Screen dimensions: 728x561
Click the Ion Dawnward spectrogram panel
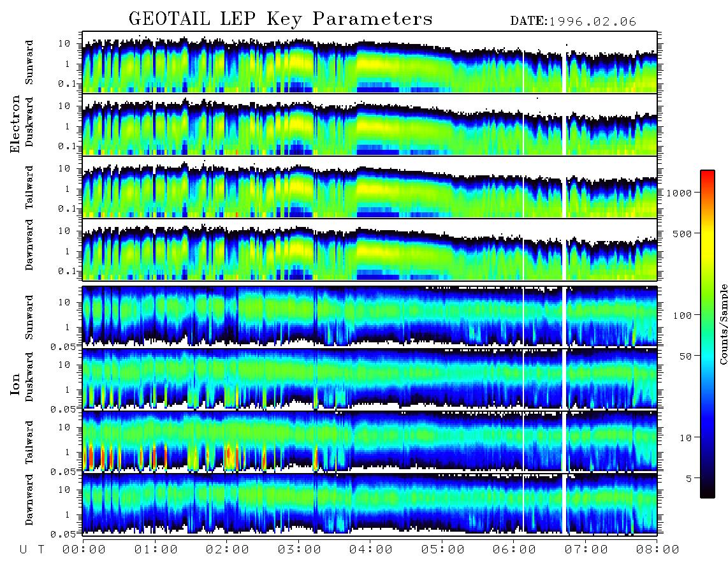point(370,504)
